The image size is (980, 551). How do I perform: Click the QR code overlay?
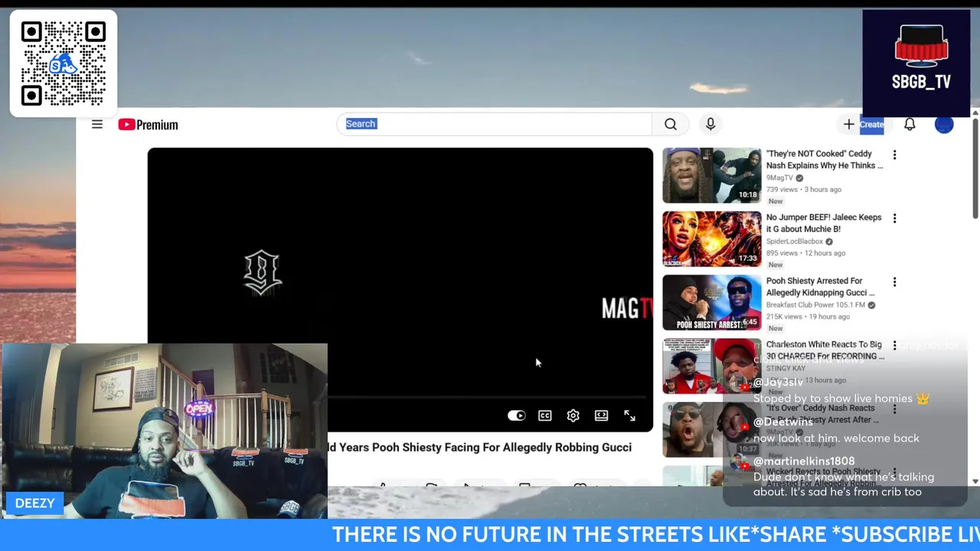click(64, 64)
